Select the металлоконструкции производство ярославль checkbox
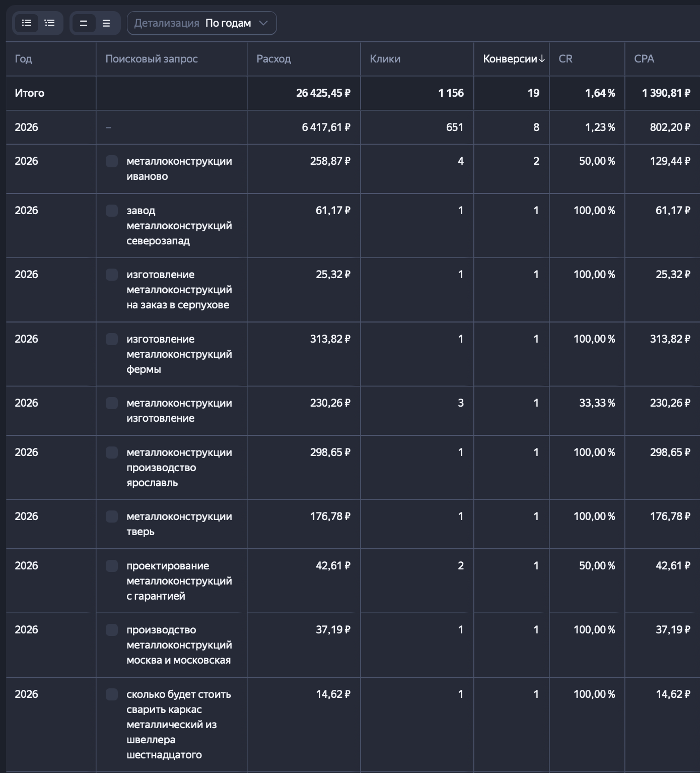The height and width of the screenshot is (773, 700). pos(112,453)
